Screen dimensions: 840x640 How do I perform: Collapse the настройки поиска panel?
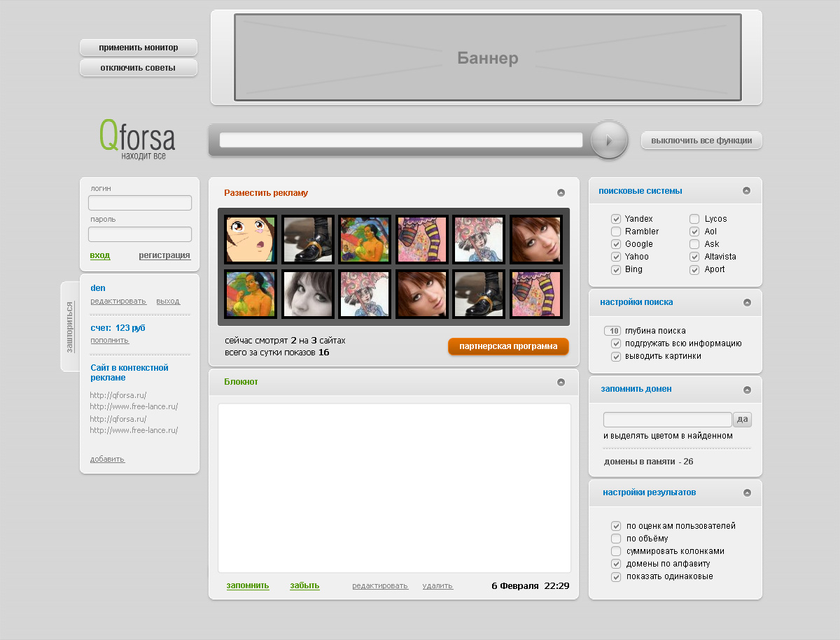[x=747, y=303]
